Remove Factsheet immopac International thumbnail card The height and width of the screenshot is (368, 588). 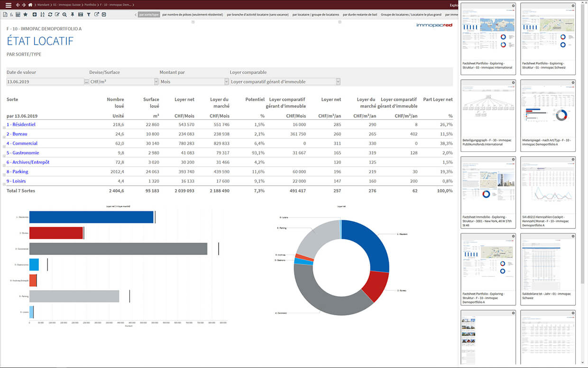[x=514, y=6]
